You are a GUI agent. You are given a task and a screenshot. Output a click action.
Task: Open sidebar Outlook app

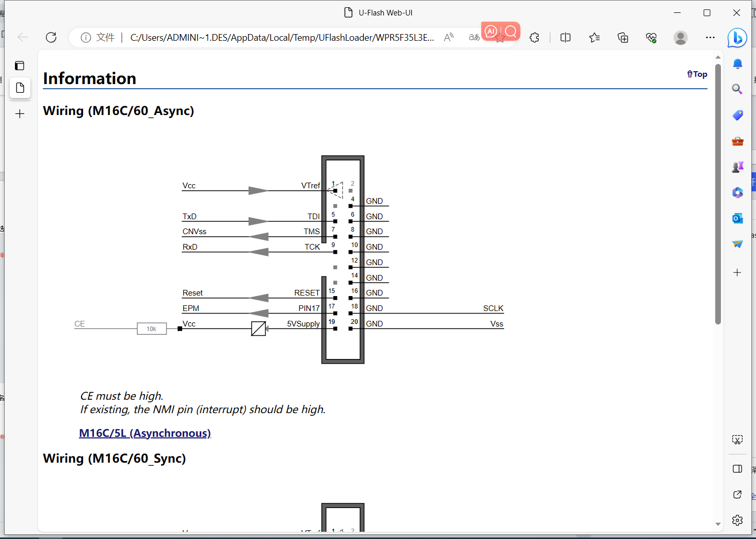click(x=737, y=218)
